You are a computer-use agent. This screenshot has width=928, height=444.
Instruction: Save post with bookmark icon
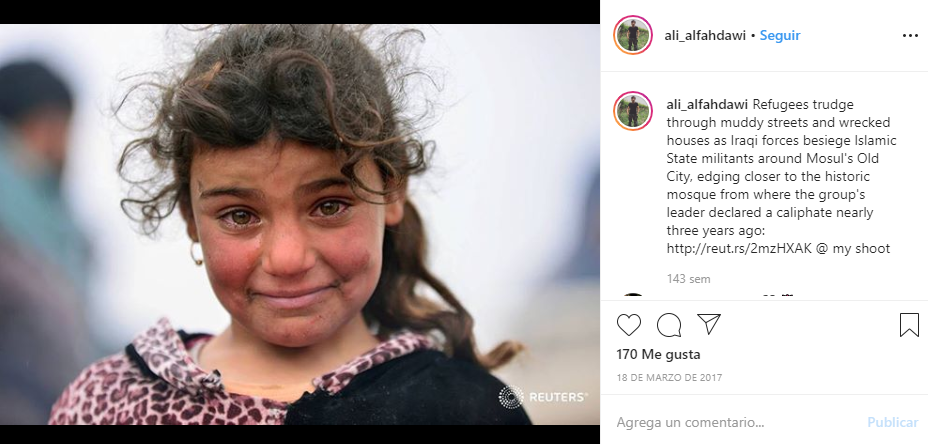[909, 325]
